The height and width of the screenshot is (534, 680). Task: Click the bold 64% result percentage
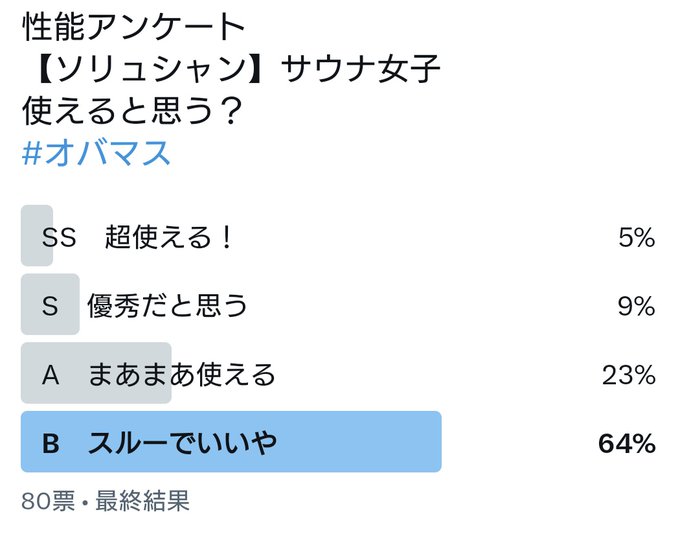pos(627,443)
